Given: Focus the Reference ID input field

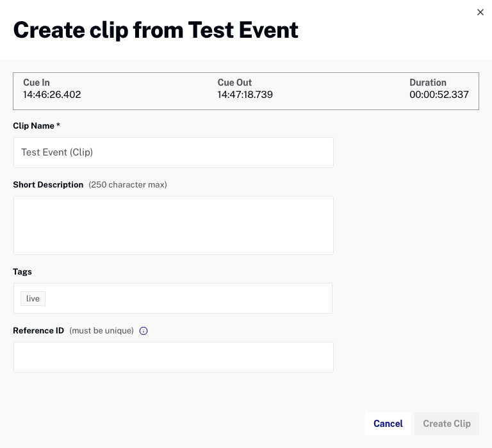Looking at the screenshot, I should [173, 357].
